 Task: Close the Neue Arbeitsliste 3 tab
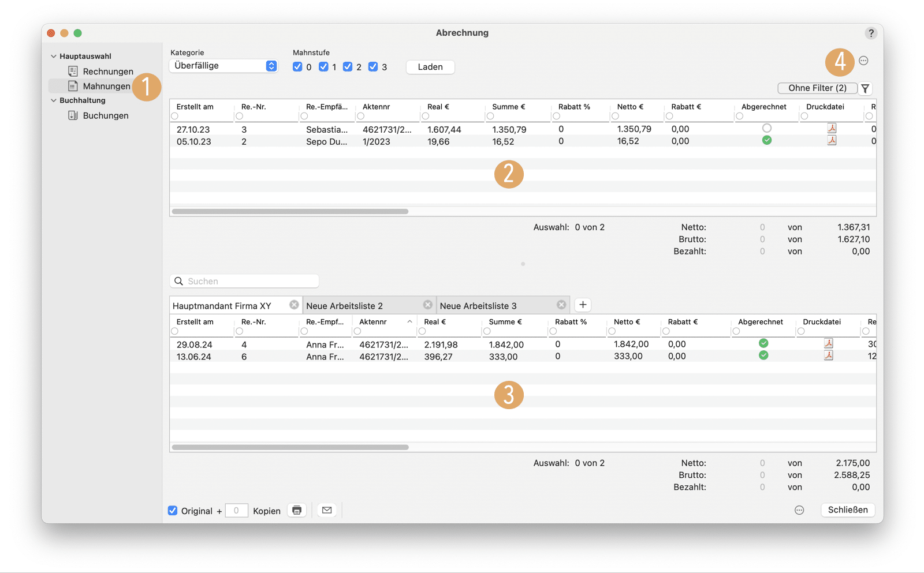click(x=561, y=305)
